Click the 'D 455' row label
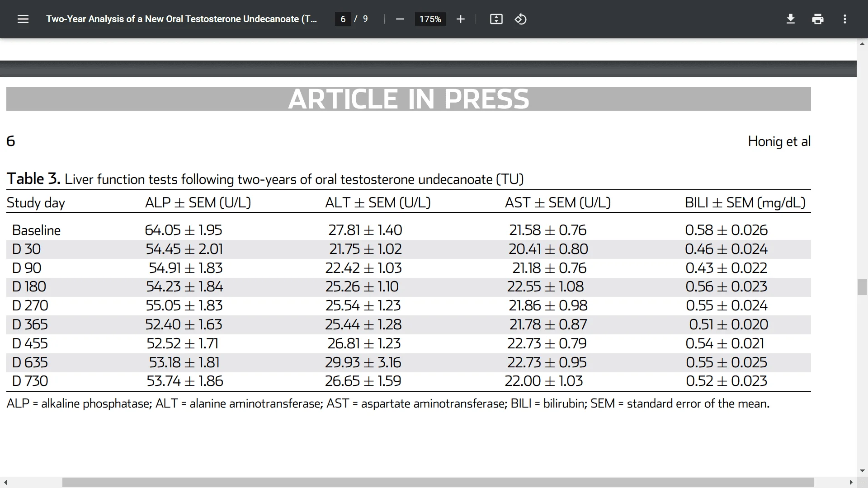 point(30,344)
